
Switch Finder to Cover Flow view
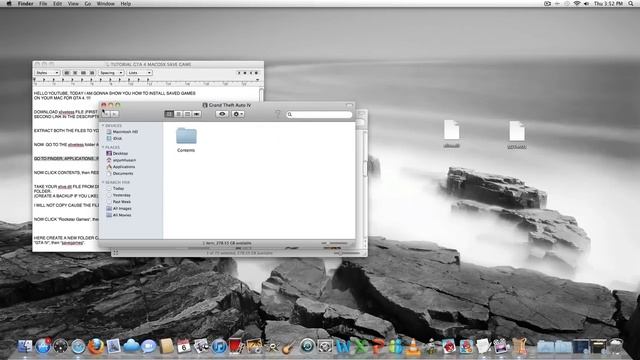197,114
